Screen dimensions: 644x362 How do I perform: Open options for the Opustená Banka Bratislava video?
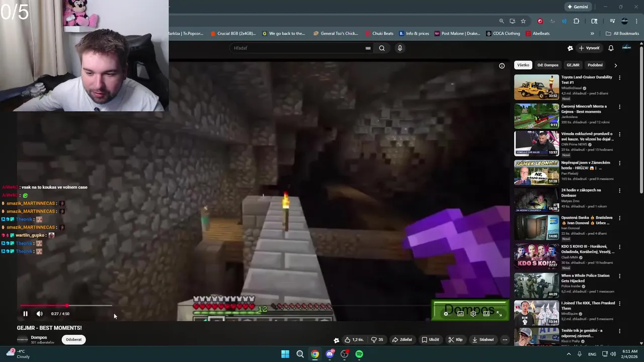tap(619, 219)
